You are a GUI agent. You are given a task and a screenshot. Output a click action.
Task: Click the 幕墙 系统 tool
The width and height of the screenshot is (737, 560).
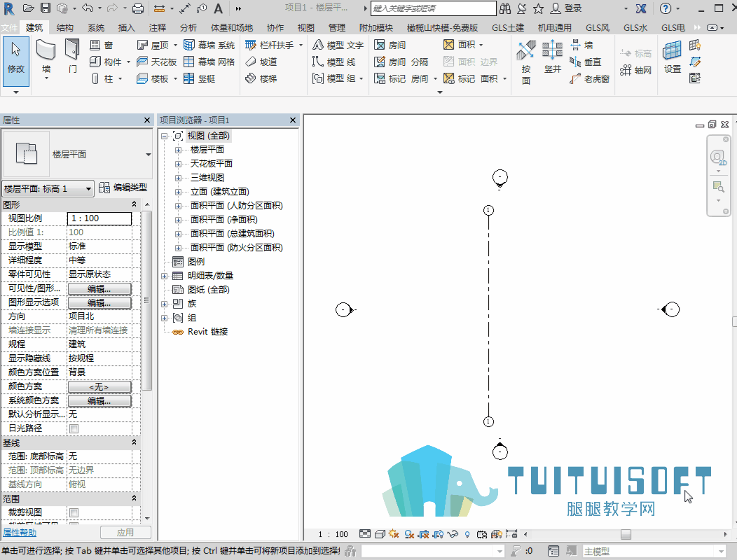209,45
